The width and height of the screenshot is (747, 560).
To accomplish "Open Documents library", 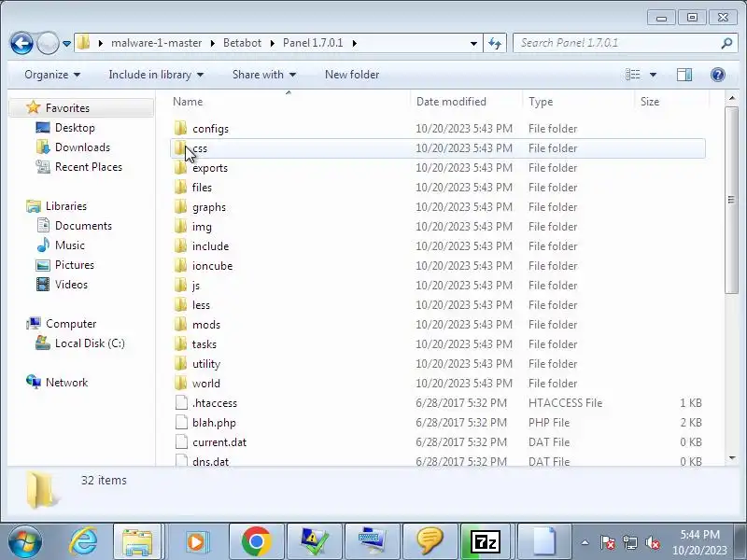I will point(83,226).
